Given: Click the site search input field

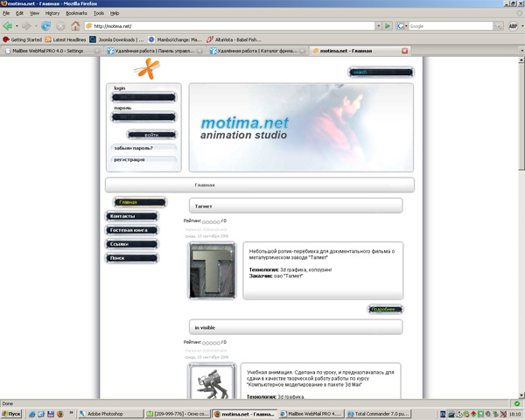Looking at the screenshot, I should (381, 72).
